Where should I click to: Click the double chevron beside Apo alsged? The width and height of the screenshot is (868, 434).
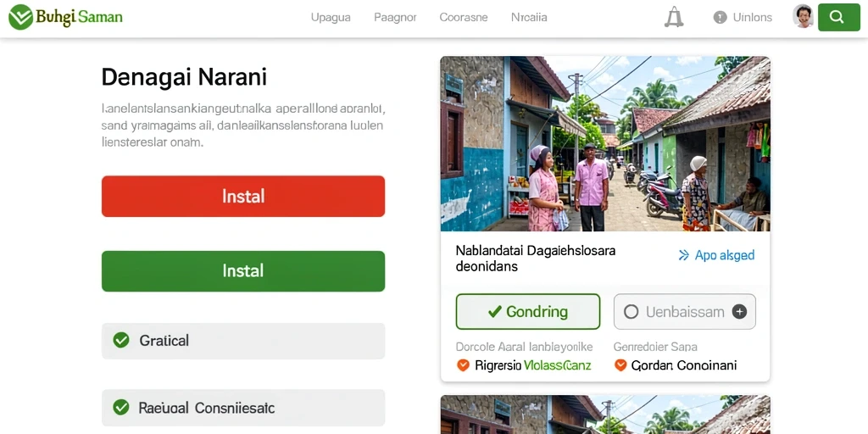684,255
